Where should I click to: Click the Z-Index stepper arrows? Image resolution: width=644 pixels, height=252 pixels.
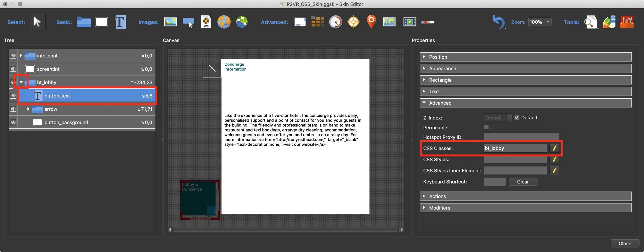[x=509, y=118]
